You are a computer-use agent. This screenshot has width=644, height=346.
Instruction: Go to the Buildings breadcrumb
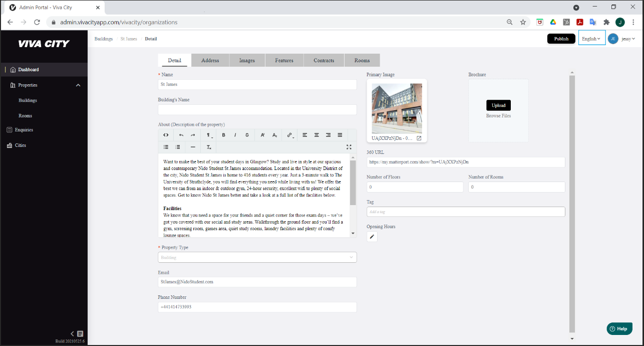(104, 39)
